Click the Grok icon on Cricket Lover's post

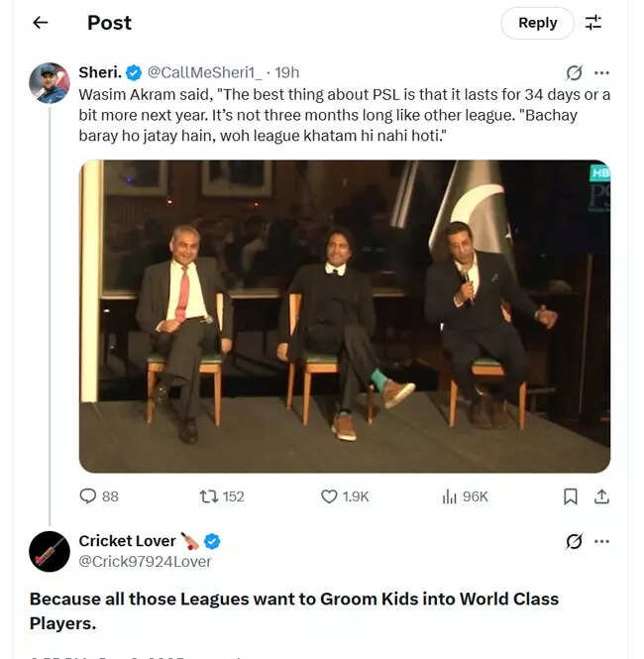coord(574,541)
